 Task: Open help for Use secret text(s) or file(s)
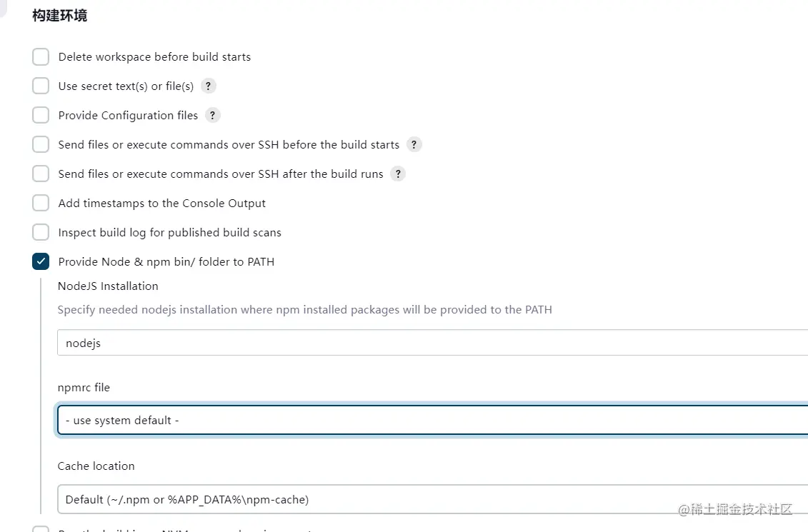click(208, 86)
